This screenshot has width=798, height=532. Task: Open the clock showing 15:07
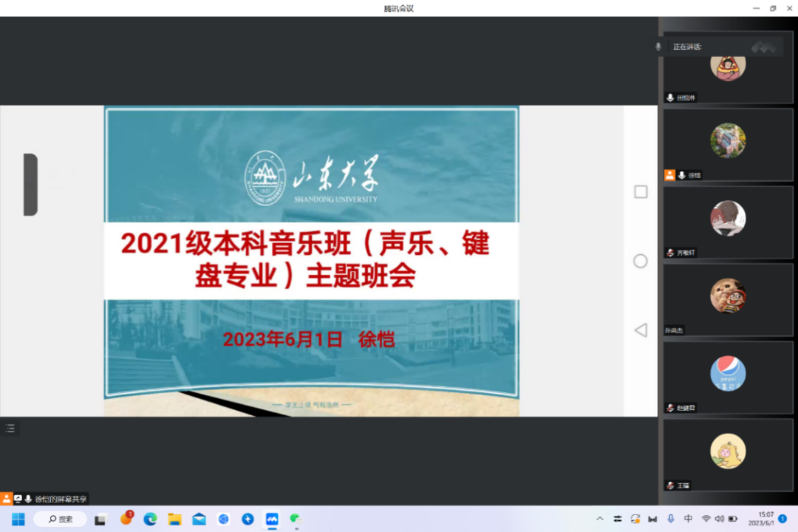coord(760,519)
